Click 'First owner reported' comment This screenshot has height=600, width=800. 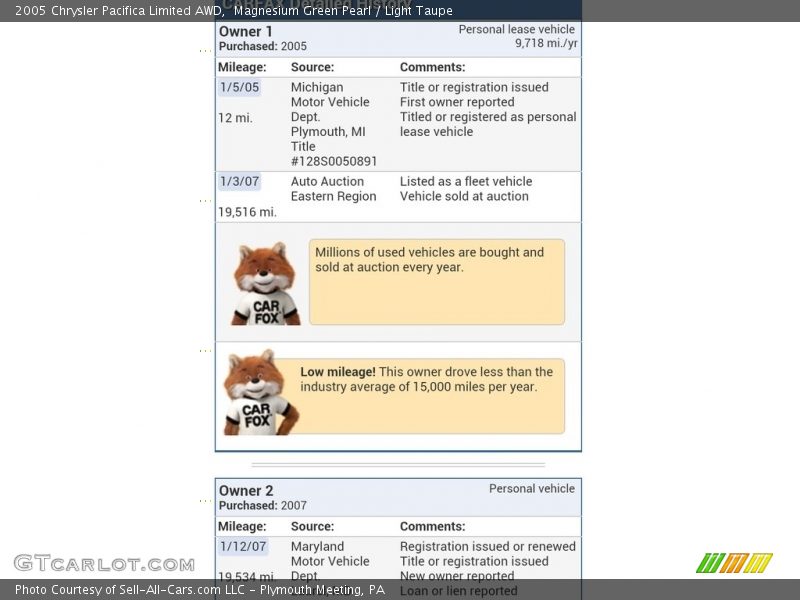[457, 102]
